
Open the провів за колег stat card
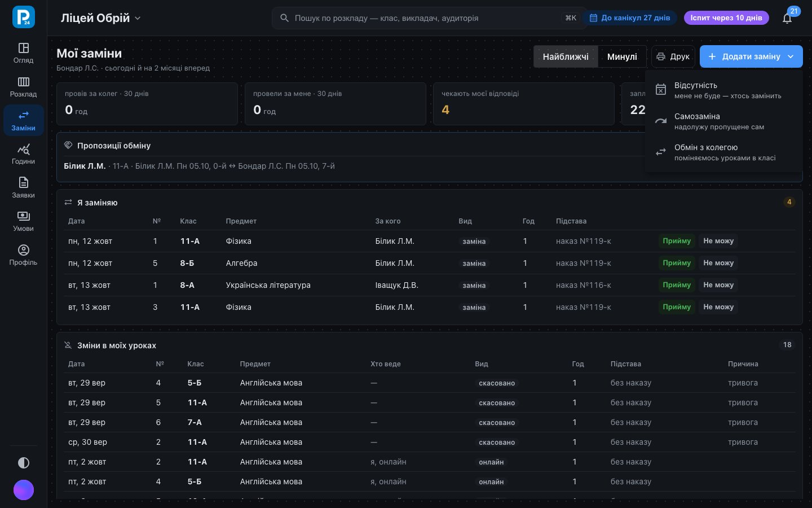click(147, 104)
